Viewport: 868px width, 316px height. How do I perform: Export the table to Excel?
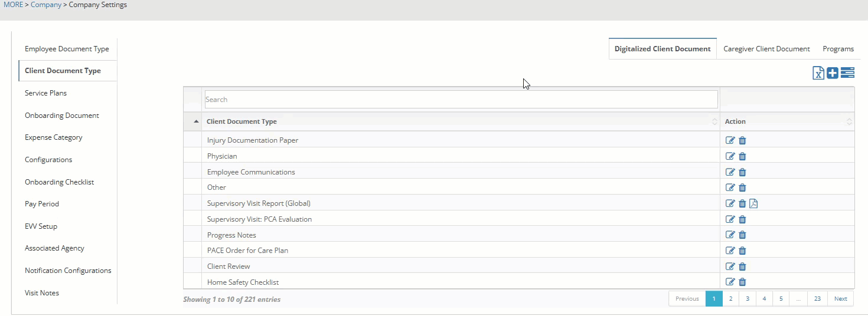(x=818, y=73)
